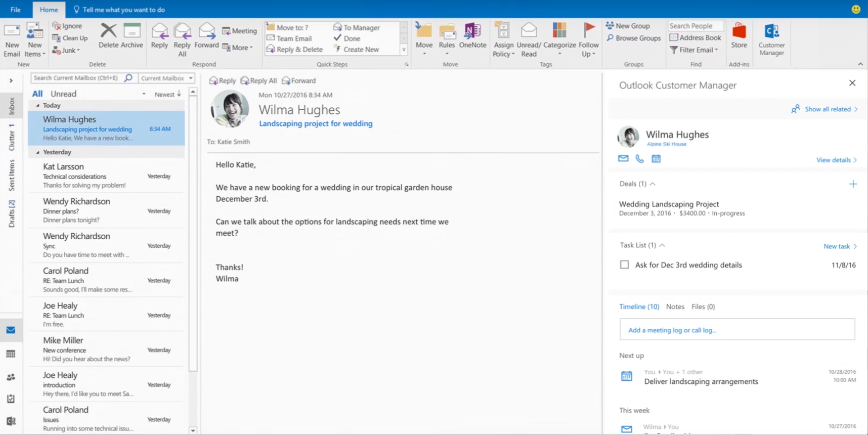
Task: Switch to People view in sidebar
Action: 11,377
